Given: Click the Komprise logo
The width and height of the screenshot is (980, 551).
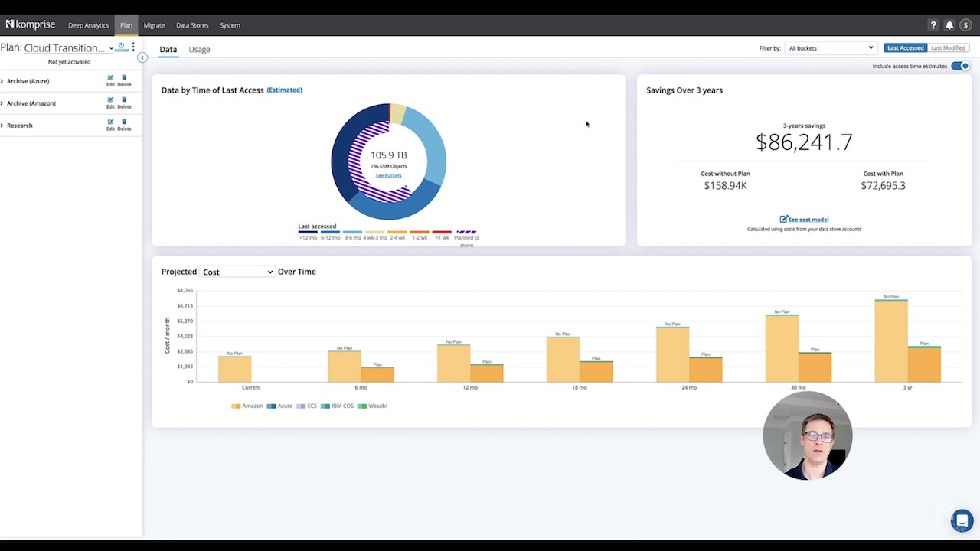Looking at the screenshot, I should pos(31,24).
